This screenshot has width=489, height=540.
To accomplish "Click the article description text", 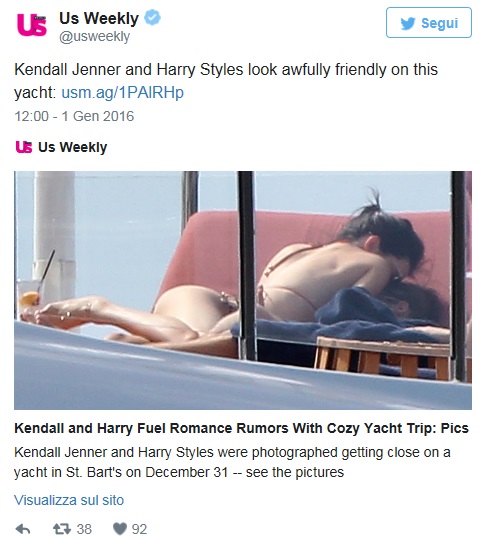I will [x=232, y=462].
